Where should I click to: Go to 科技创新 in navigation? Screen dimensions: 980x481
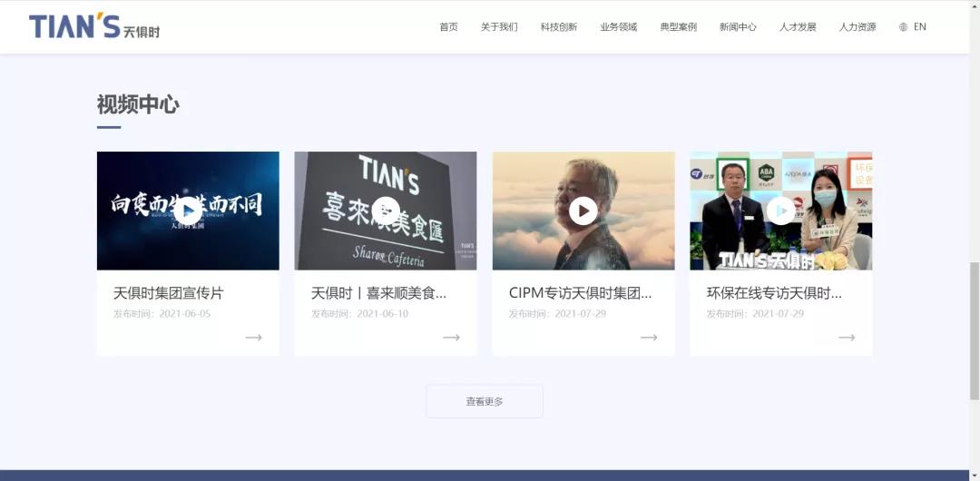(559, 27)
